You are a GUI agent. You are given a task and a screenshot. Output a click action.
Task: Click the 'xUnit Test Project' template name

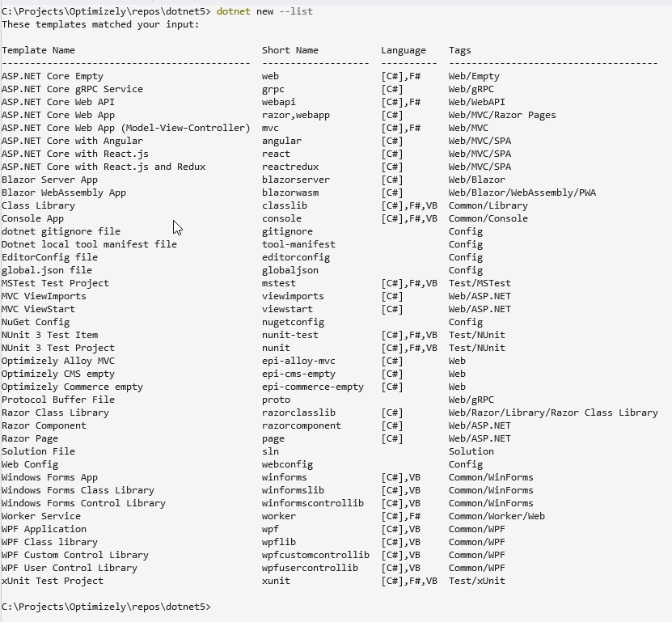[x=52, y=581]
